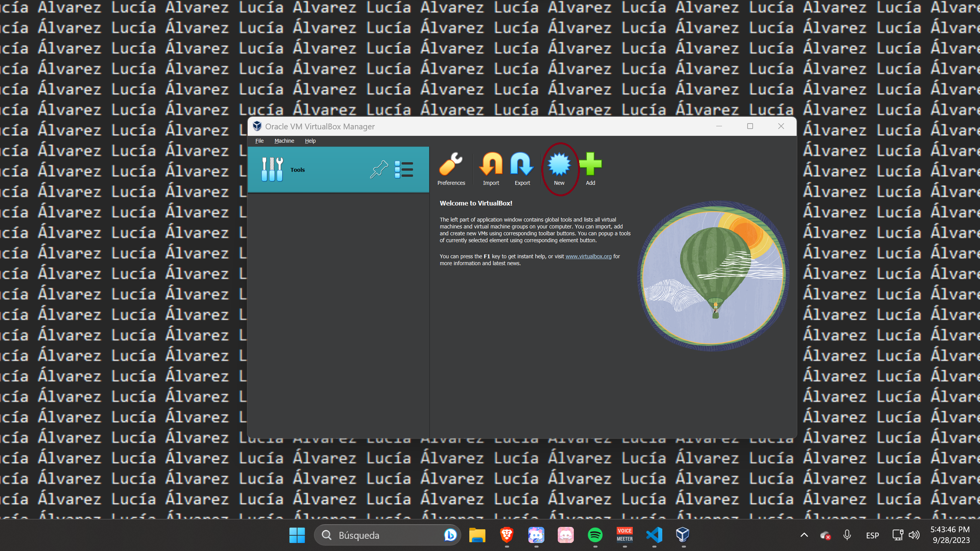Screen dimensions: 980x551
Task: Open Spotify from the taskbar
Action: [x=595, y=535]
